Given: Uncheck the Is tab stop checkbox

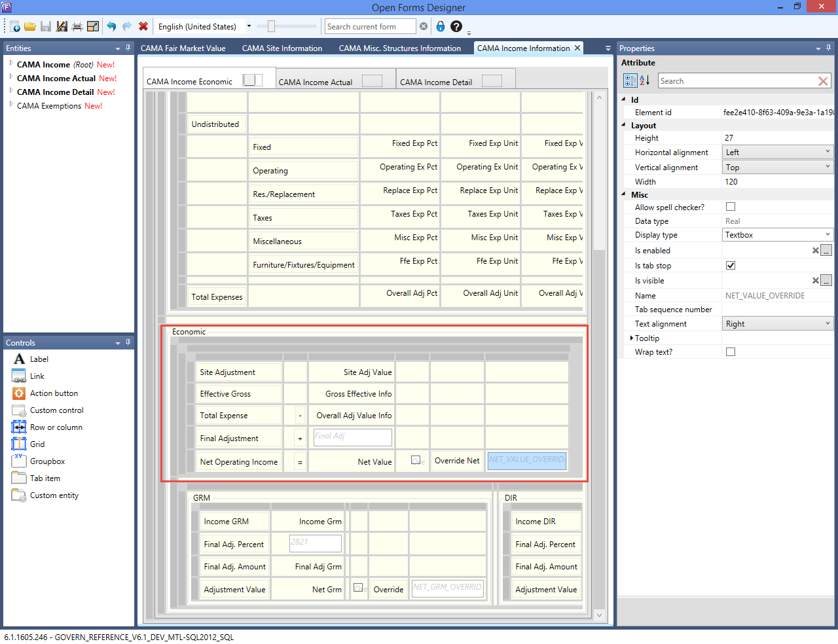Looking at the screenshot, I should [x=731, y=266].
